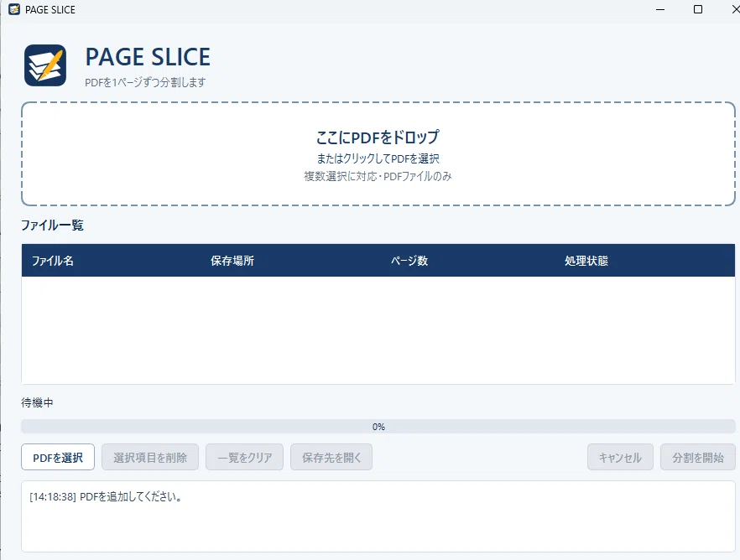This screenshot has width=740, height=560.
Task: Click the 保存場所 column header
Action: coord(232,261)
